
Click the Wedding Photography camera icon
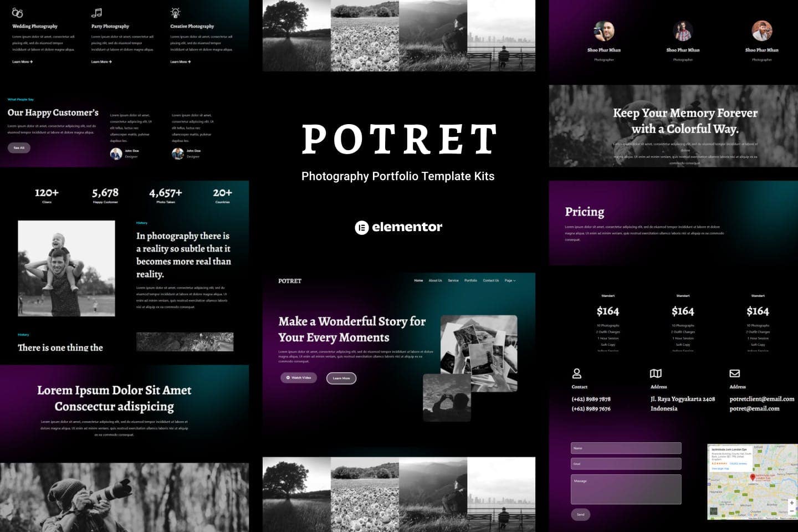tap(17, 12)
